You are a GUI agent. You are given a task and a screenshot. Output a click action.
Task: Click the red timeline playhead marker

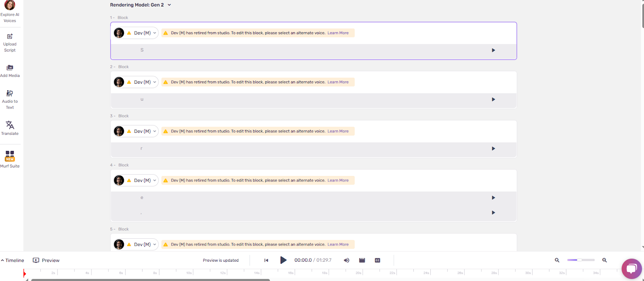(x=24, y=274)
